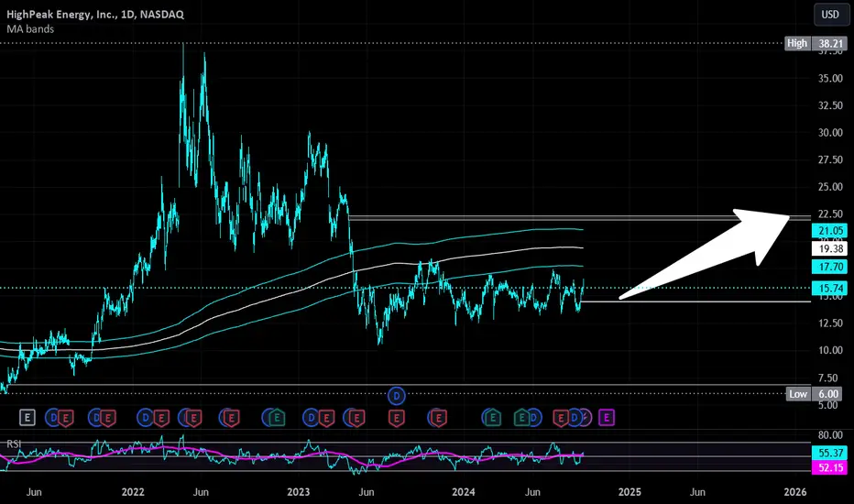Image resolution: width=854 pixels, height=504 pixels.
Task: Click the blue D dividend marker near June 2024
Action: pyautogui.click(x=534, y=418)
